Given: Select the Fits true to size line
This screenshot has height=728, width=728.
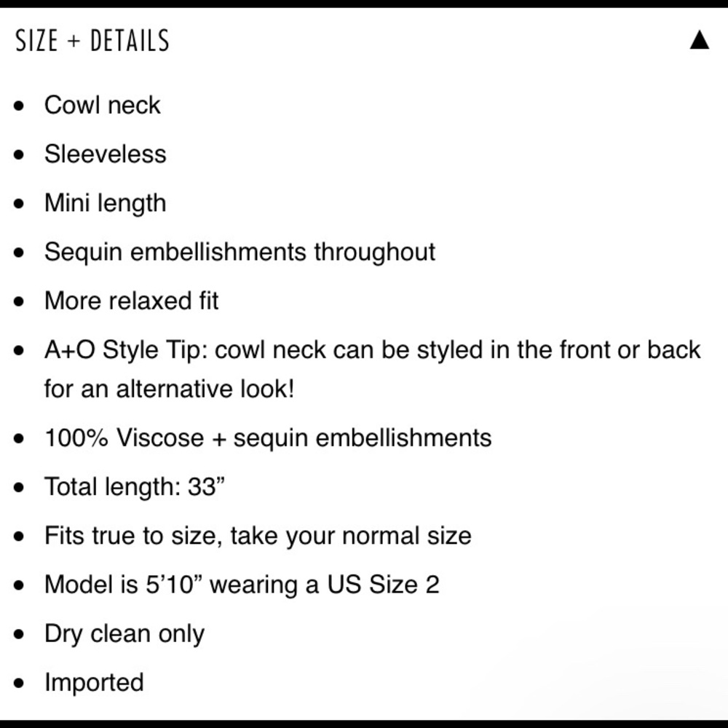Looking at the screenshot, I should pyautogui.click(x=258, y=536).
